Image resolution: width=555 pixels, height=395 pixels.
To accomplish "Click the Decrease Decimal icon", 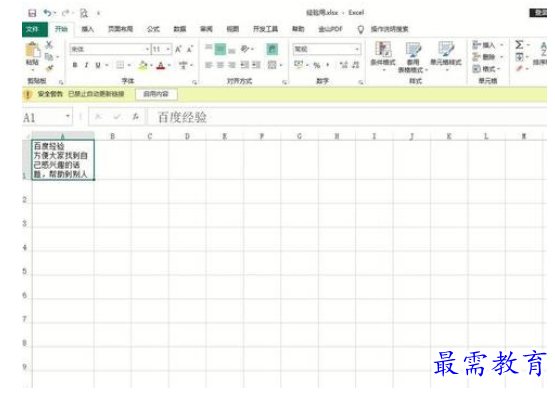I will pyautogui.click(x=356, y=65).
